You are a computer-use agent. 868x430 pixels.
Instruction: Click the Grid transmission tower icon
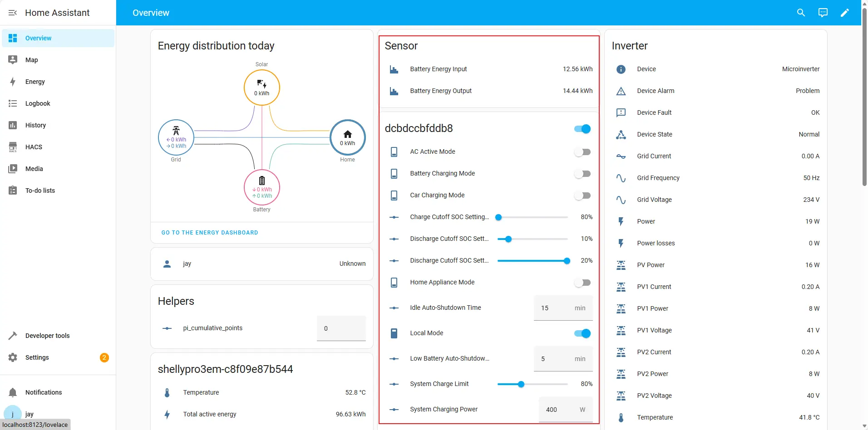(176, 131)
